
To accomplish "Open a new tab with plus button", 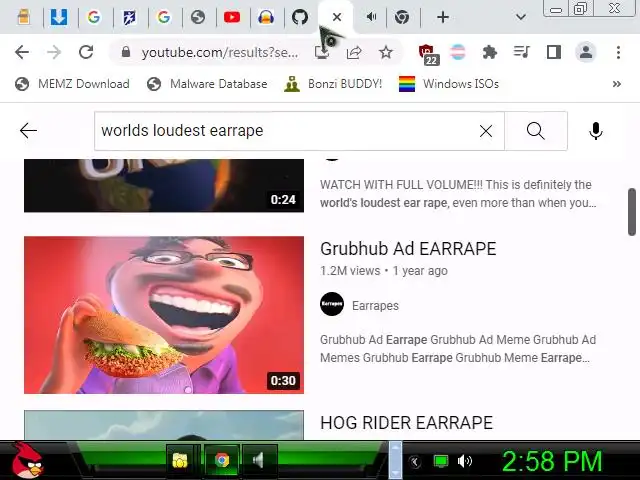I will [x=443, y=17].
